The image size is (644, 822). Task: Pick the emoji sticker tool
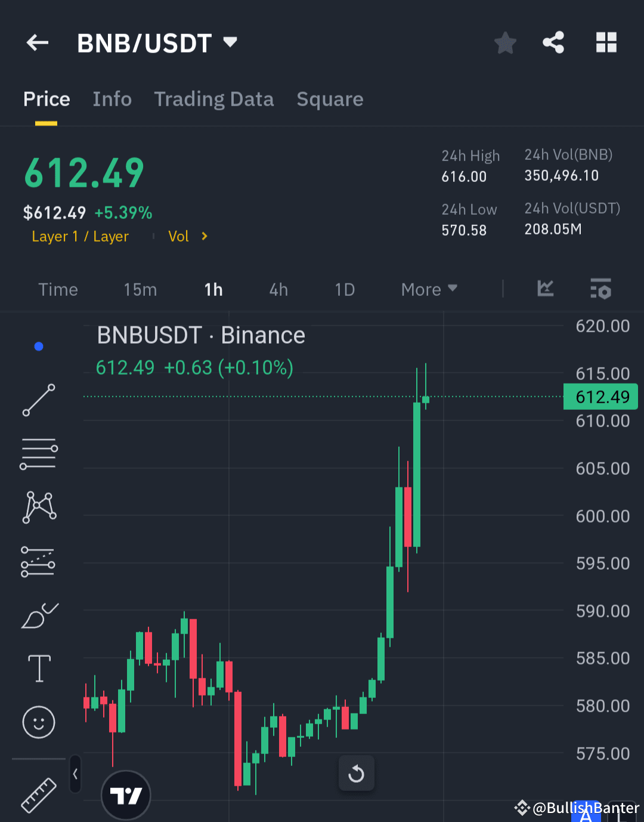click(x=38, y=722)
